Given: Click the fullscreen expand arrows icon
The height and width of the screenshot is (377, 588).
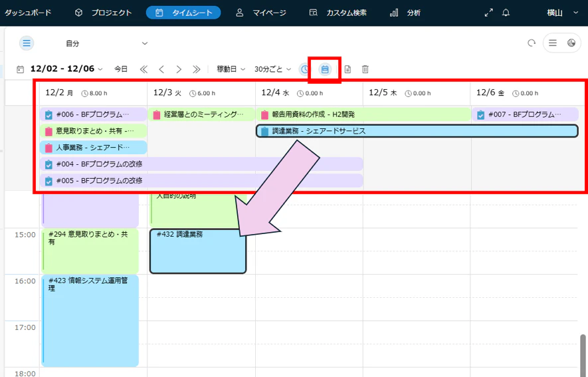Looking at the screenshot, I should pos(488,13).
